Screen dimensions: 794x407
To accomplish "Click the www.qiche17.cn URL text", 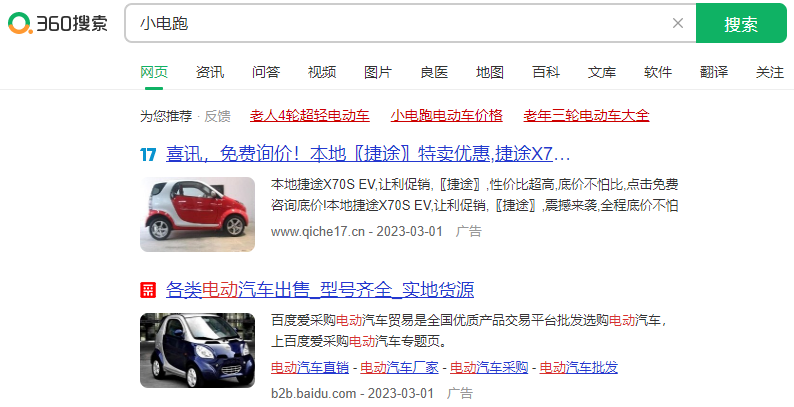I will tap(317, 231).
